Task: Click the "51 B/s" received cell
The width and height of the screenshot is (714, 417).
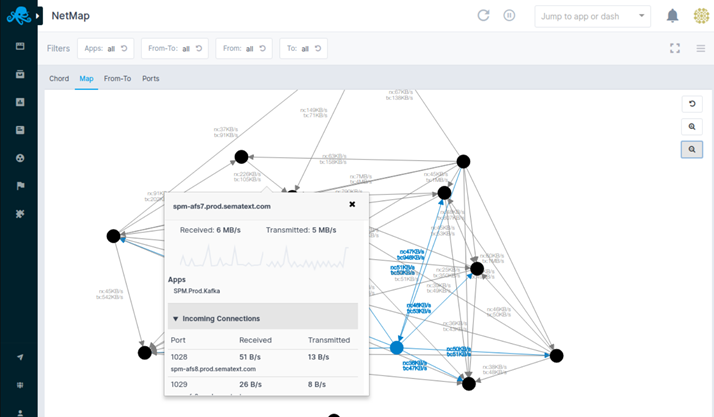Action: pos(250,357)
